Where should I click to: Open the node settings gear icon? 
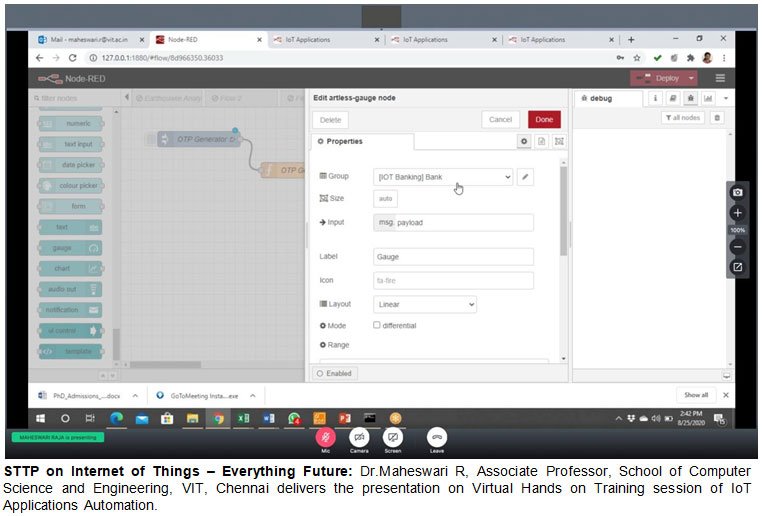click(x=523, y=142)
